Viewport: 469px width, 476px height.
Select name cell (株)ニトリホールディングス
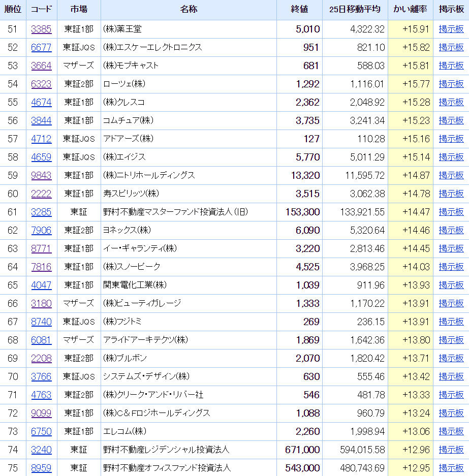coord(189,175)
